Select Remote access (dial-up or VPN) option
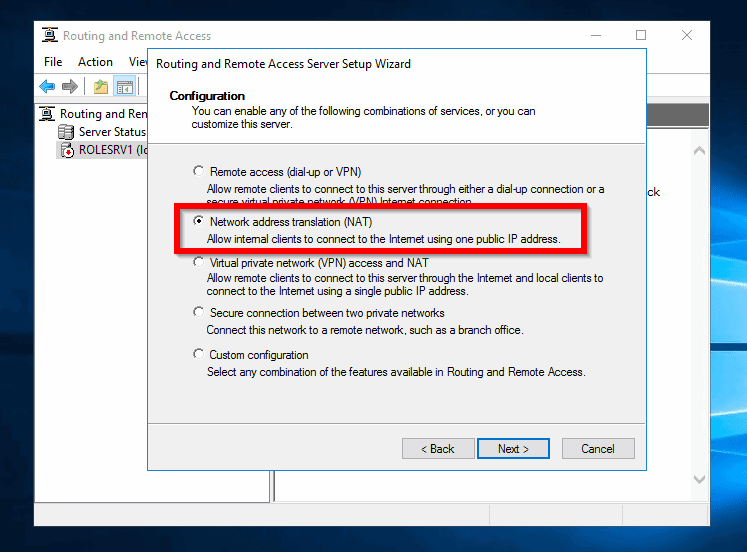Image resolution: width=747 pixels, height=552 pixels. 198,171
